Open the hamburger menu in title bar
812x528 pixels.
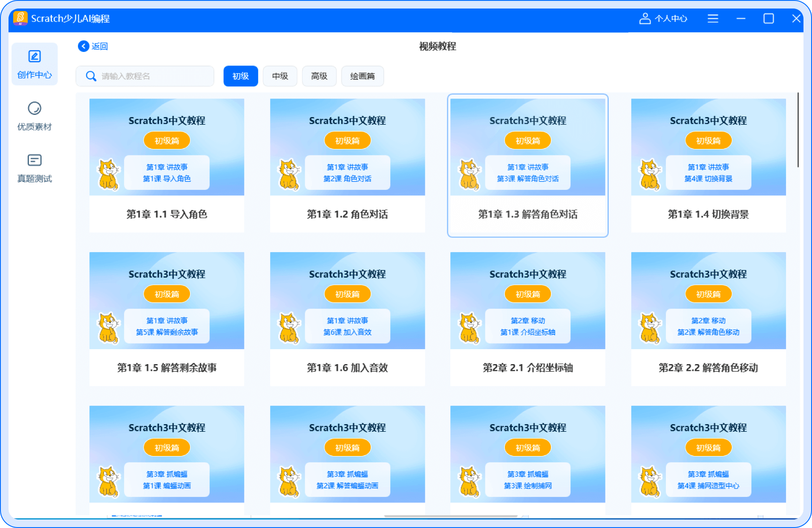click(x=713, y=18)
